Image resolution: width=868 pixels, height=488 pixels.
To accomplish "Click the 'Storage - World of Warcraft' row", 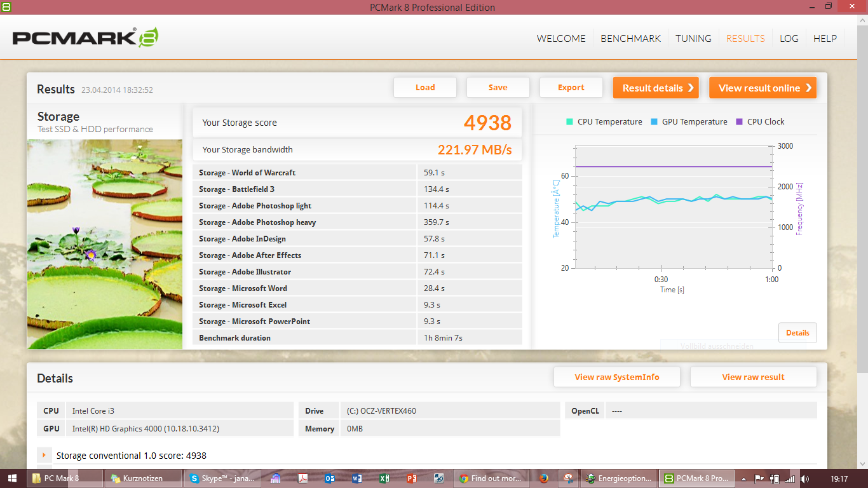I will pos(357,172).
